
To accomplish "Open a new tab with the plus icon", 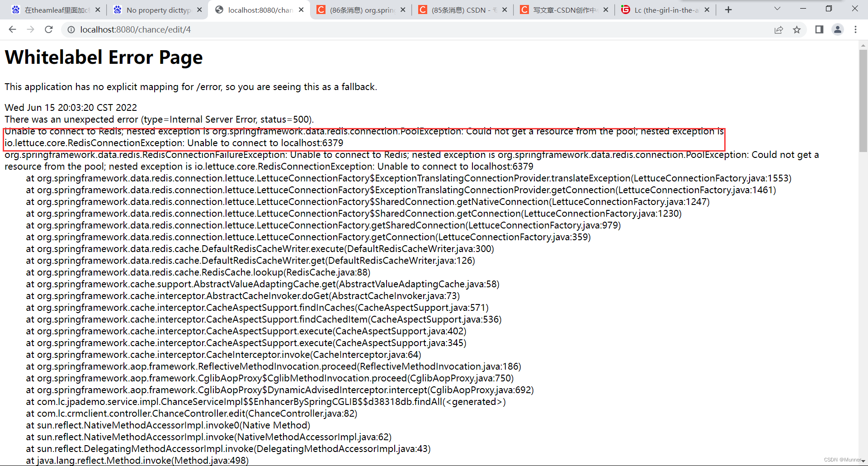I will tap(728, 9).
